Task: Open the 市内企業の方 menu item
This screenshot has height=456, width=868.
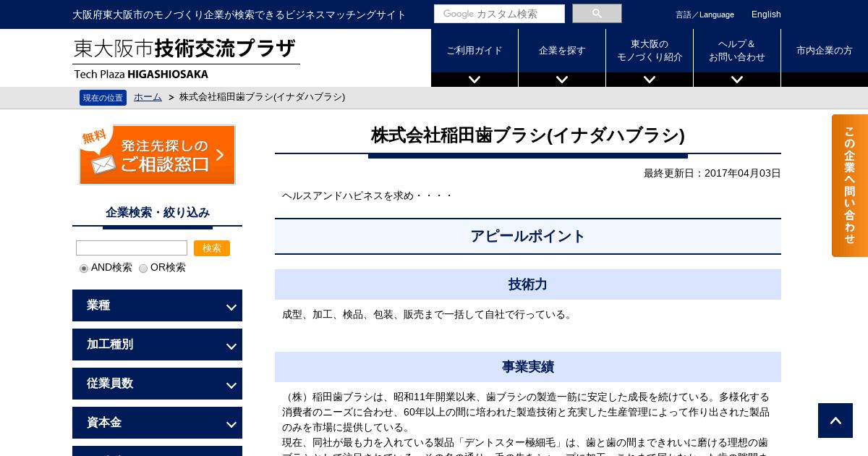Action: (x=825, y=51)
